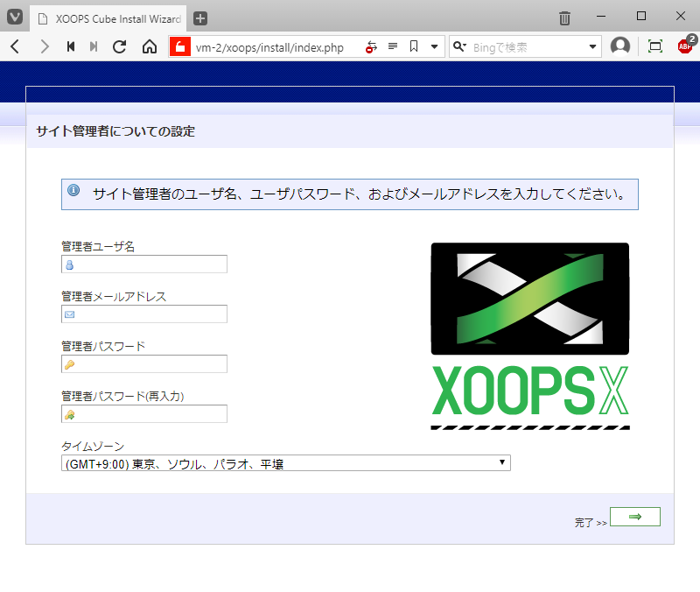
Task: Go back to previous page
Action: click(x=15, y=46)
